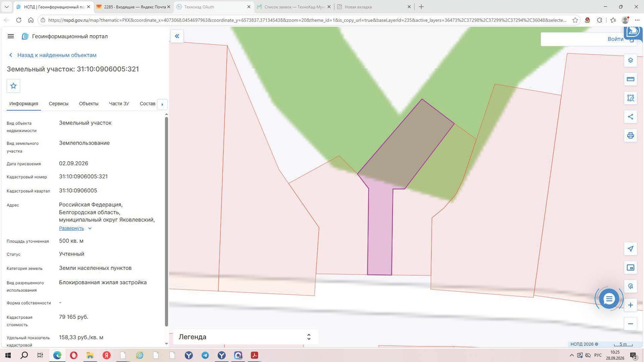This screenshot has width=644, height=362.
Task: Print the map
Action: (630, 136)
